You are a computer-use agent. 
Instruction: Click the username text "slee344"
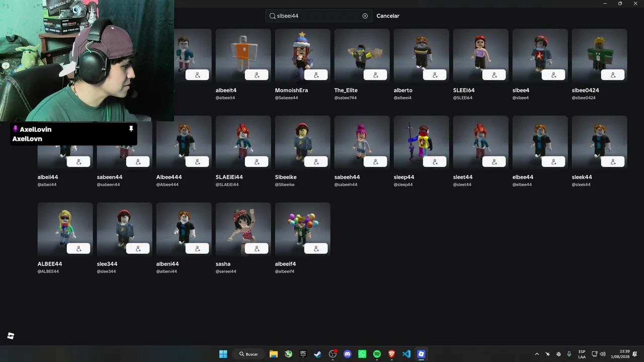click(x=107, y=264)
